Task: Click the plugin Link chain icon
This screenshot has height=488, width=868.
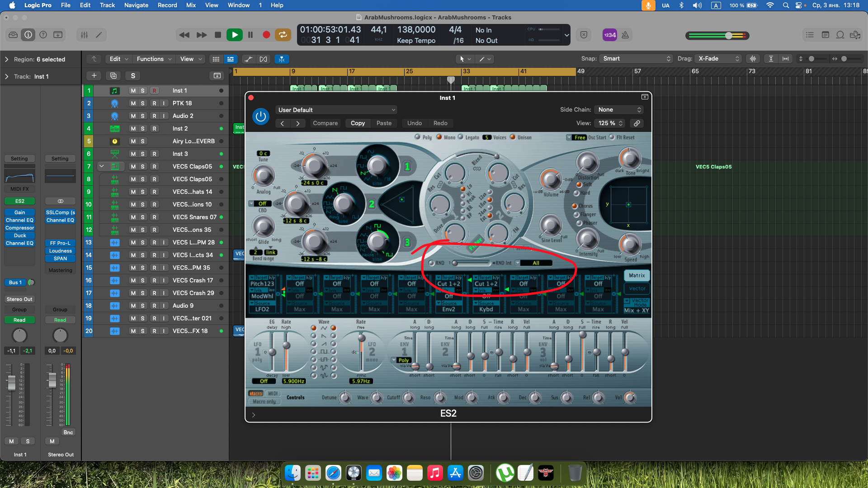Action: 637,123
